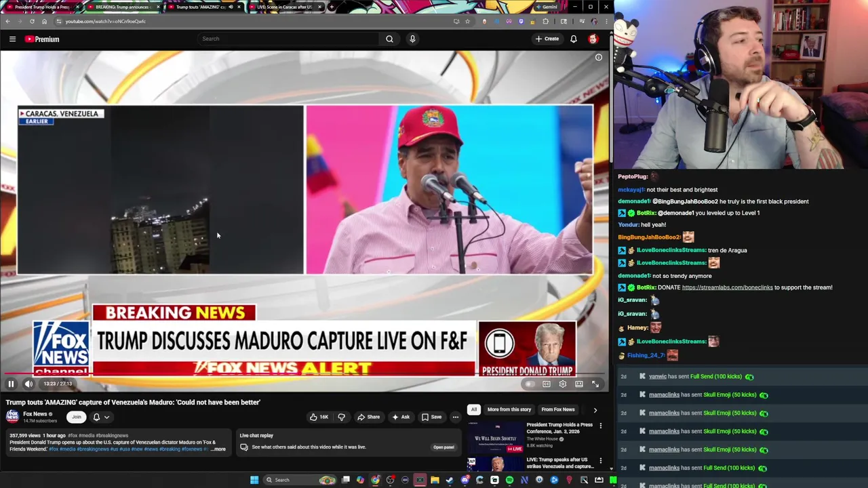Reload the page with the refresh icon
This screenshot has width=868, height=488.
point(32,22)
